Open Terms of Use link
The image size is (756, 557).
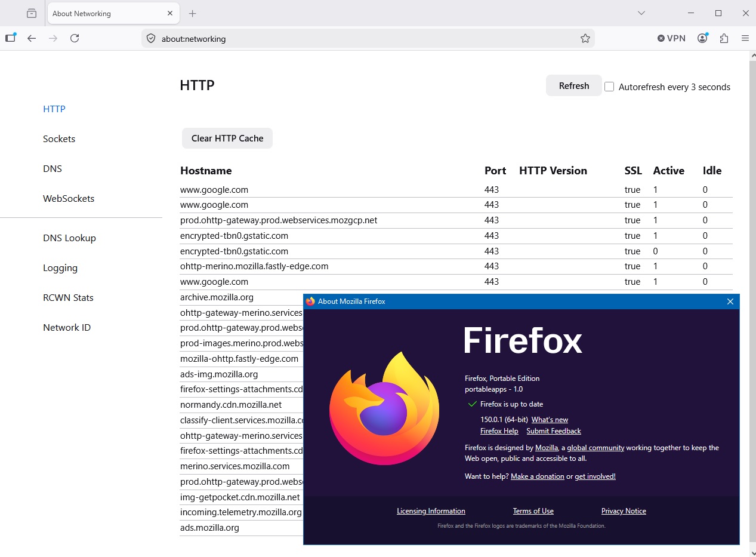coord(533,511)
